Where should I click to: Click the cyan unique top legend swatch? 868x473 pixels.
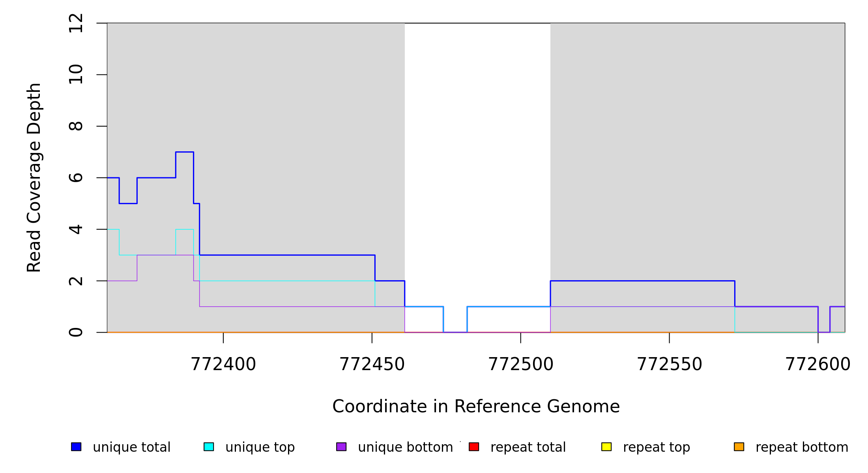pos(209,447)
